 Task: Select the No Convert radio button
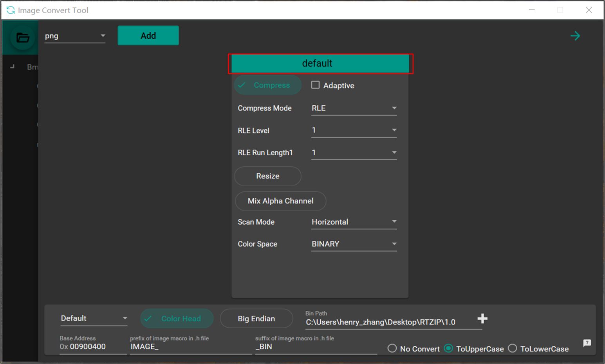(392, 348)
